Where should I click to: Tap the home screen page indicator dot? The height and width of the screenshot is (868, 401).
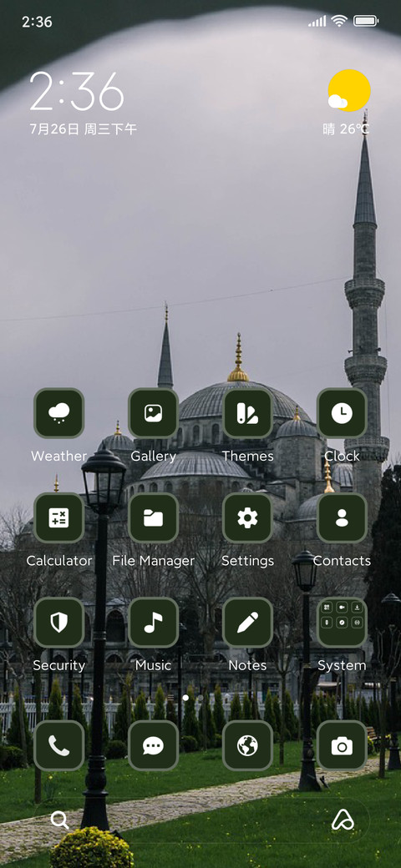[x=185, y=698]
